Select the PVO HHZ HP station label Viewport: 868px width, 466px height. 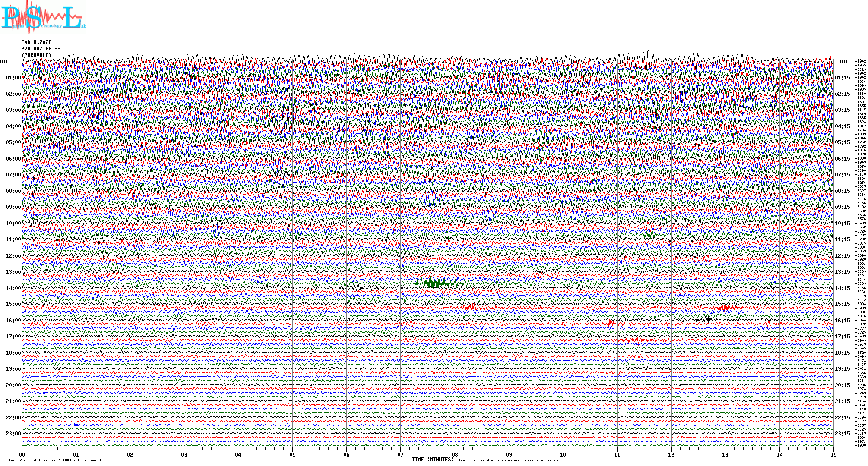[41, 49]
